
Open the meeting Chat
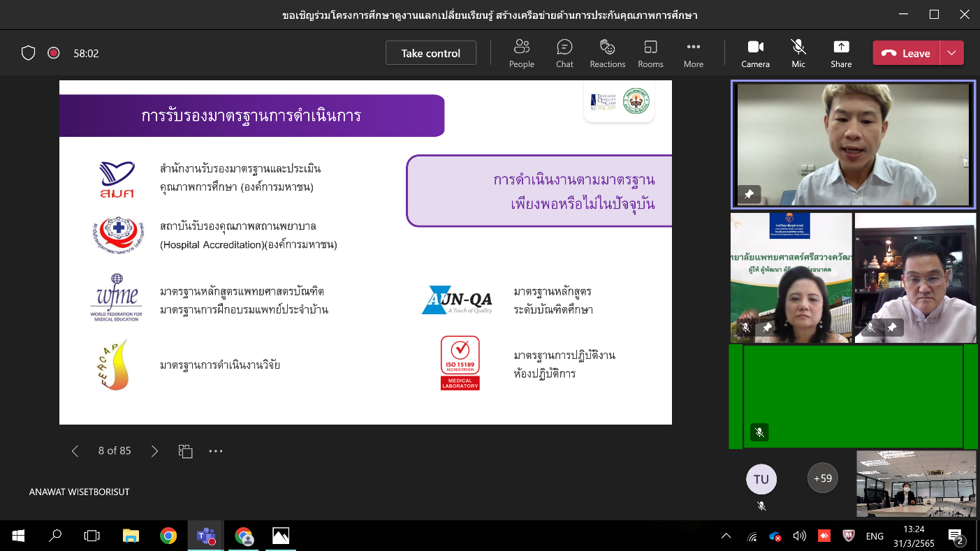click(564, 54)
